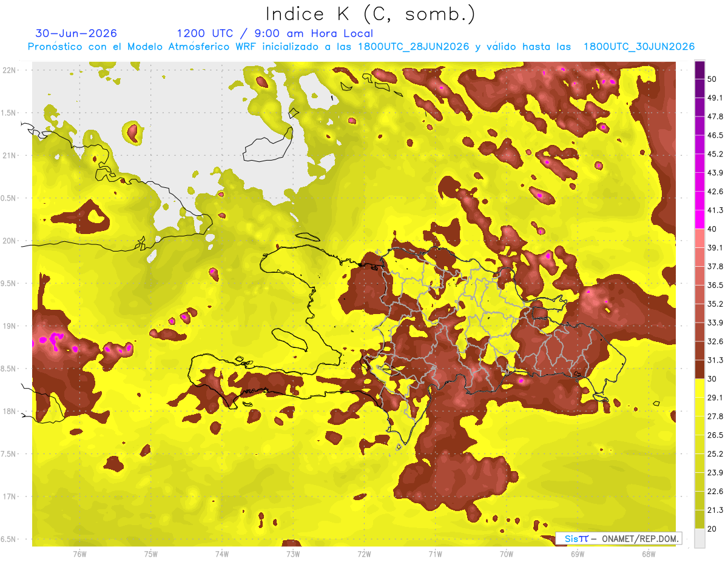Click the '73W' longitude label
728x562 pixels.
pyautogui.click(x=293, y=554)
